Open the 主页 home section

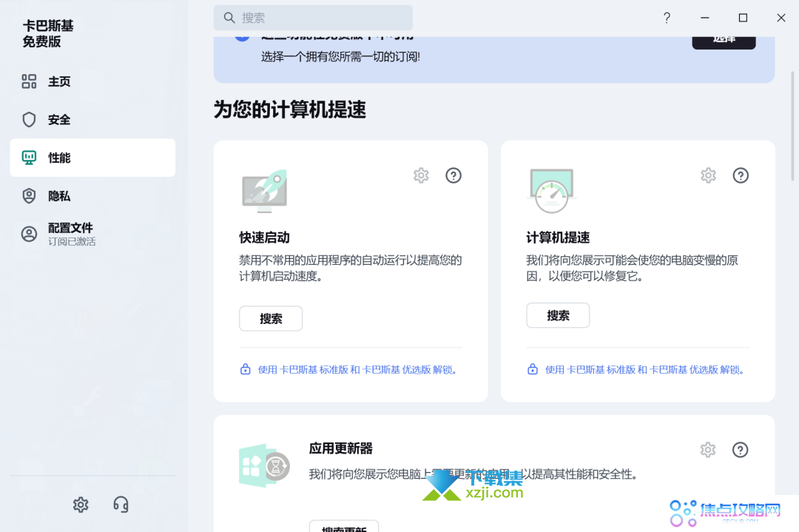coord(92,81)
